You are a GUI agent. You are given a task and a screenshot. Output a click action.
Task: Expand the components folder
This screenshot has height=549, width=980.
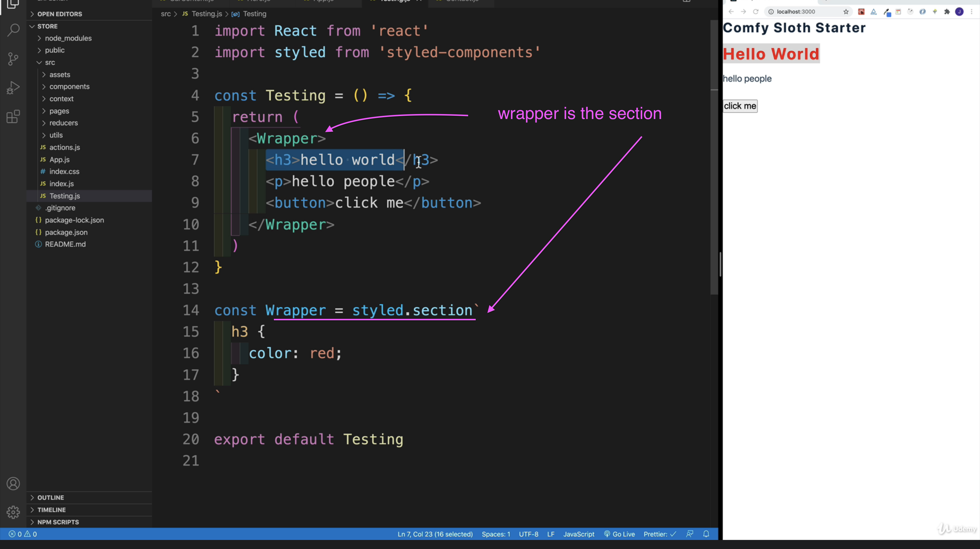point(69,86)
